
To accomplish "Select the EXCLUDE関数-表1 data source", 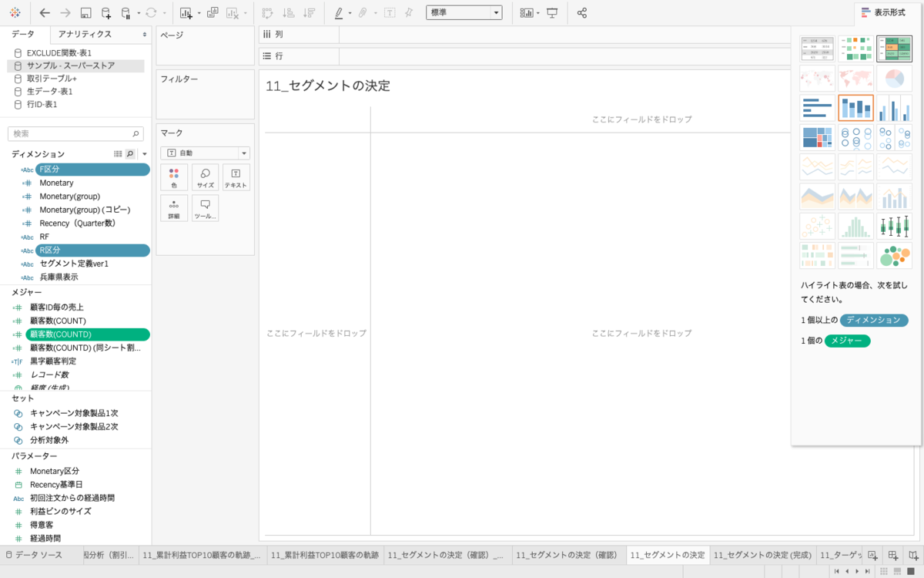I will (x=59, y=52).
